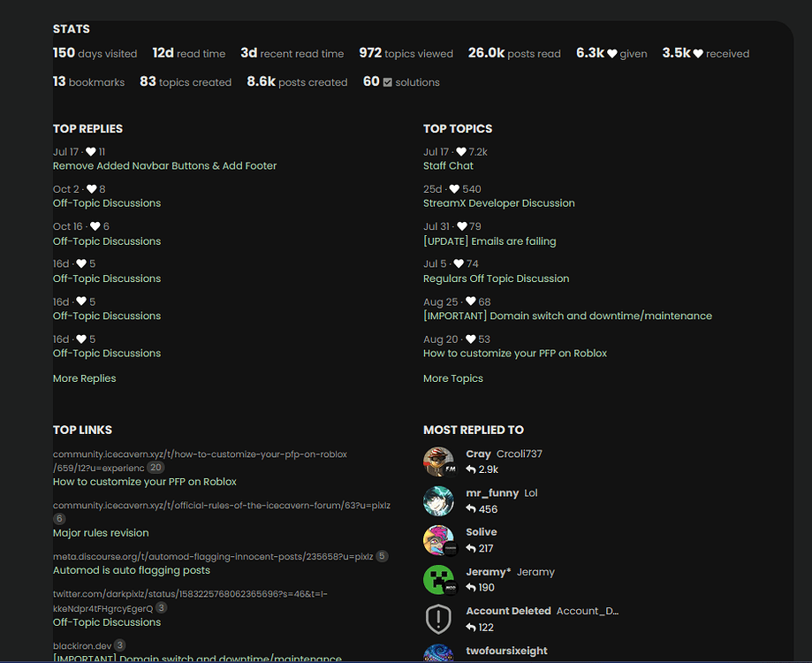Open '[UPDATE] Emails are failing' topic

(x=489, y=241)
